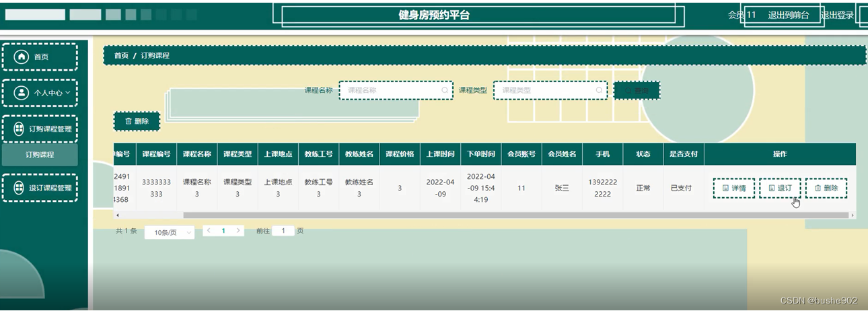
Task: Click the 是否支付 column header
Action: (x=684, y=154)
